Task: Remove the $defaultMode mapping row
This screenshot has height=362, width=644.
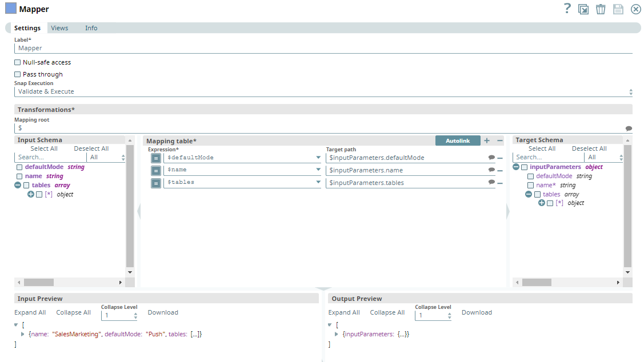Action: pos(500,158)
